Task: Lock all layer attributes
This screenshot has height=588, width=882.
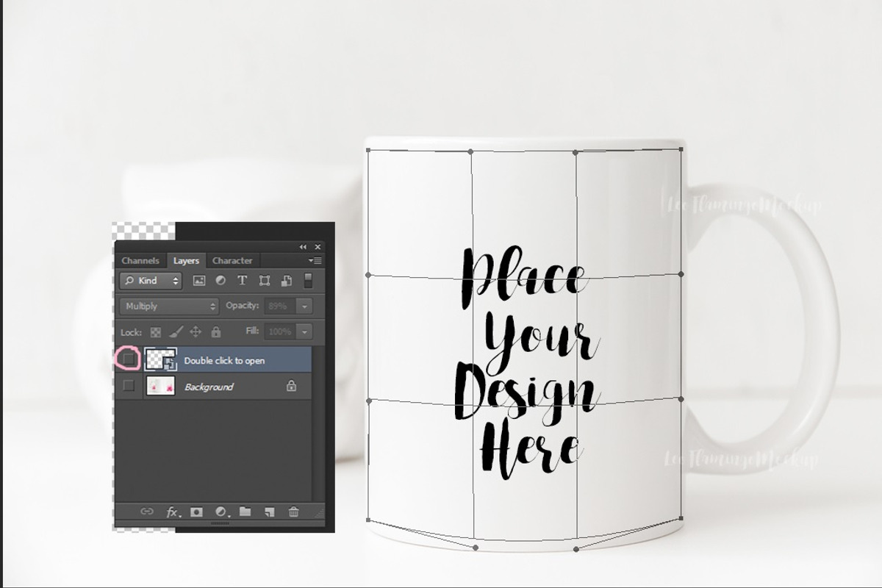Action: (x=215, y=332)
